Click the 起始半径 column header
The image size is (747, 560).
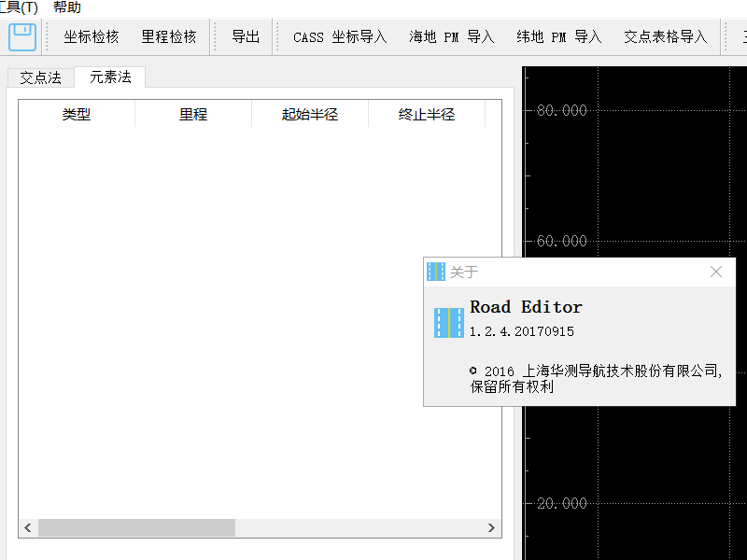click(310, 114)
